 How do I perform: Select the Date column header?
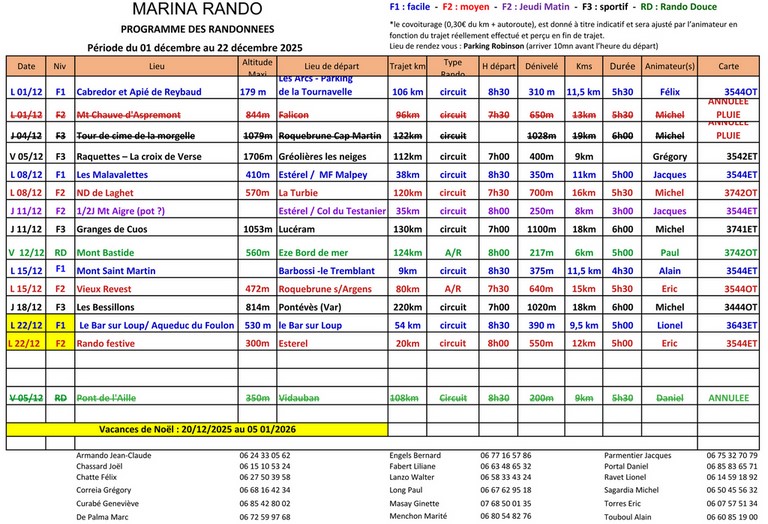click(26, 66)
